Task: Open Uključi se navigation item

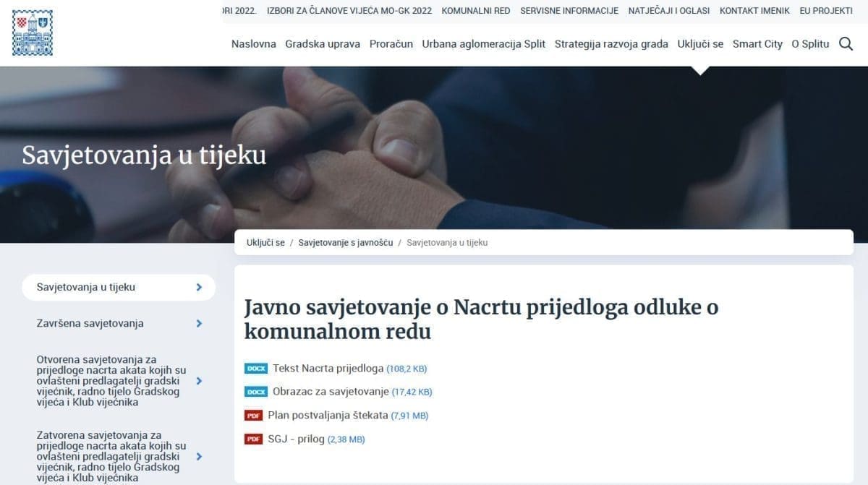Action: [x=700, y=44]
